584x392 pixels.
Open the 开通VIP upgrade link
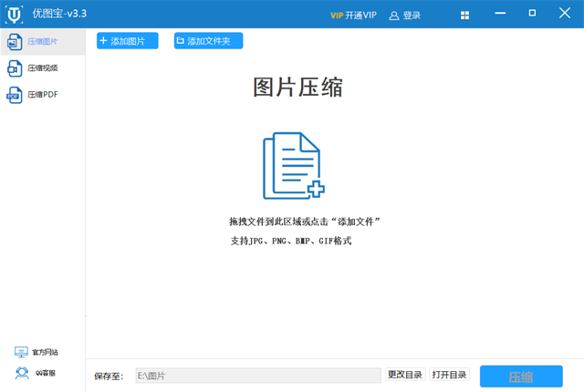tap(353, 15)
